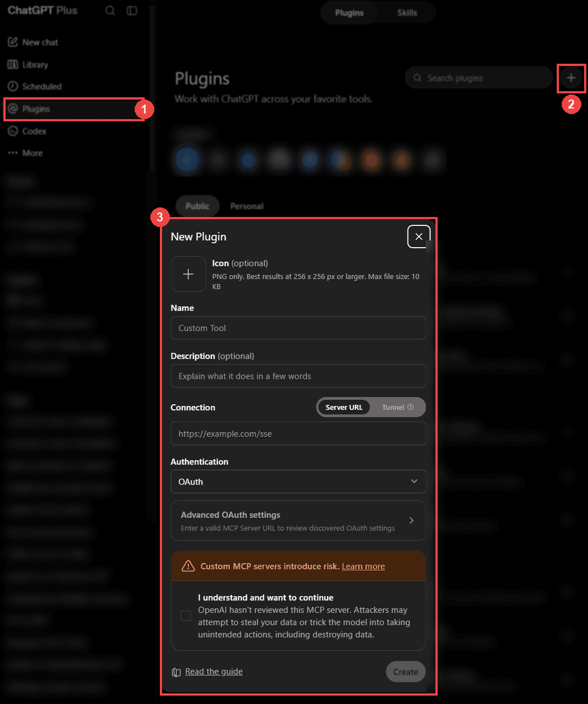Viewport: 588px width, 704px height.
Task: Select the Public filter tab
Action: click(x=197, y=206)
